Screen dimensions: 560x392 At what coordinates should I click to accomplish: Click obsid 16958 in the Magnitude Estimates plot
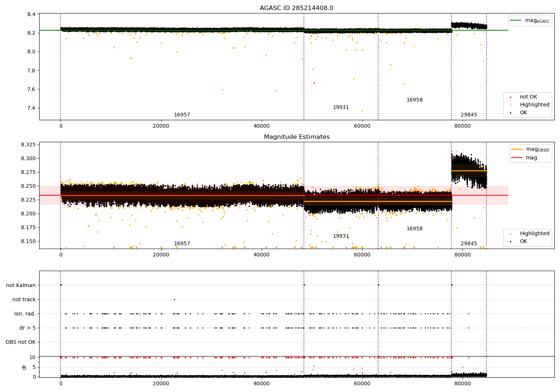(x=414, y=229)
